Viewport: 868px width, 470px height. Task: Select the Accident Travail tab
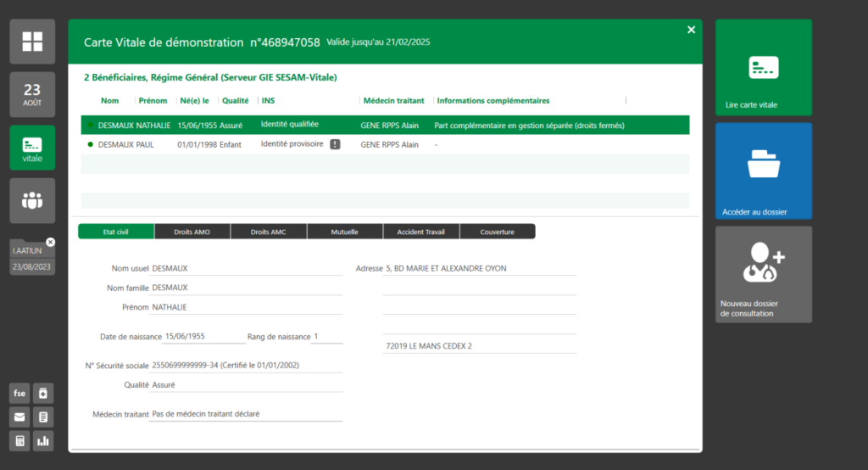pyautogui.click(x=420, y=231)
